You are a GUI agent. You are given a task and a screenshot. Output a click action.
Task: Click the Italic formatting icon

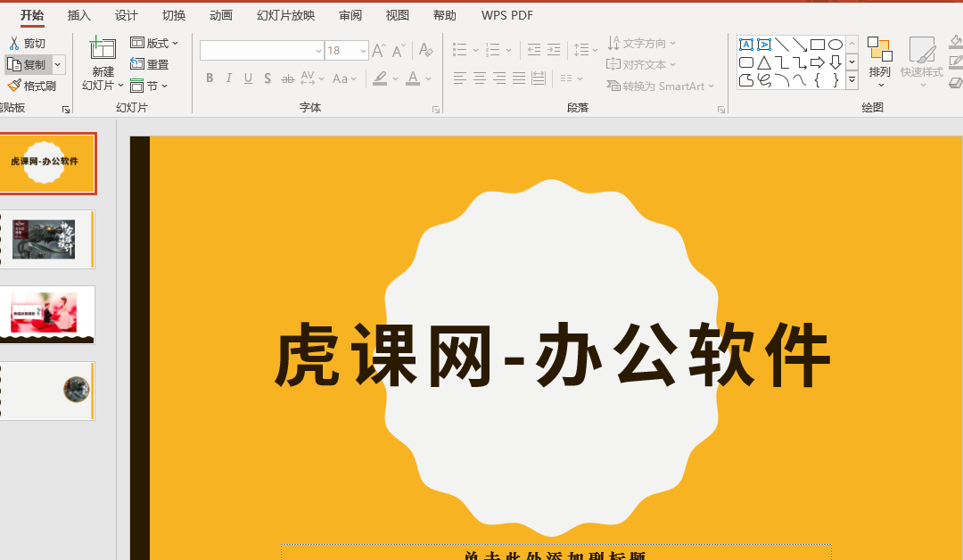click(x=228, y=78)
